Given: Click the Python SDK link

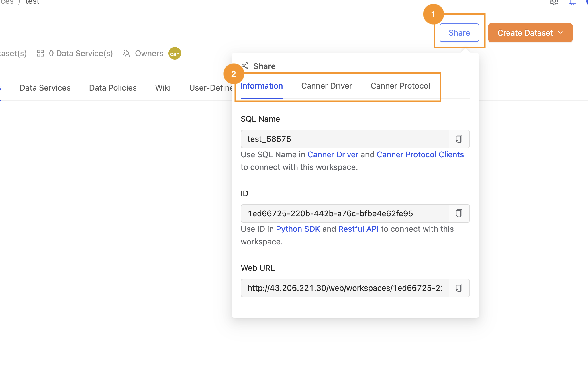Looking at the screenshot, I should (x=297, y=228).
